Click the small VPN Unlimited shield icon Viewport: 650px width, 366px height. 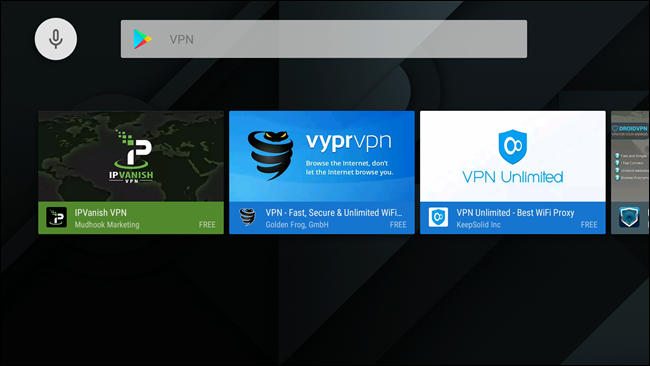438,218
